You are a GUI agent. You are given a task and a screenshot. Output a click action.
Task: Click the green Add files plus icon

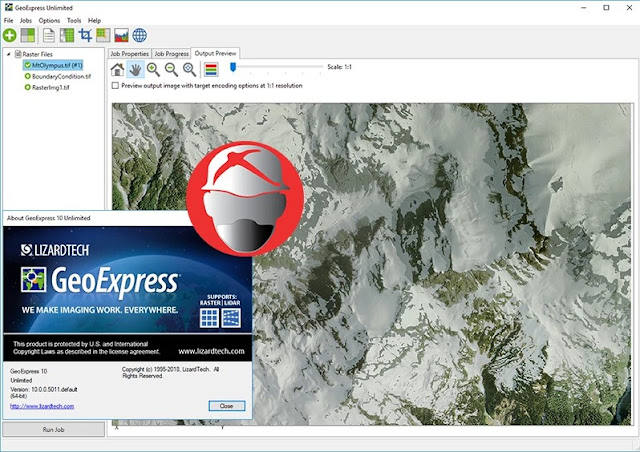tap(9, 36)
